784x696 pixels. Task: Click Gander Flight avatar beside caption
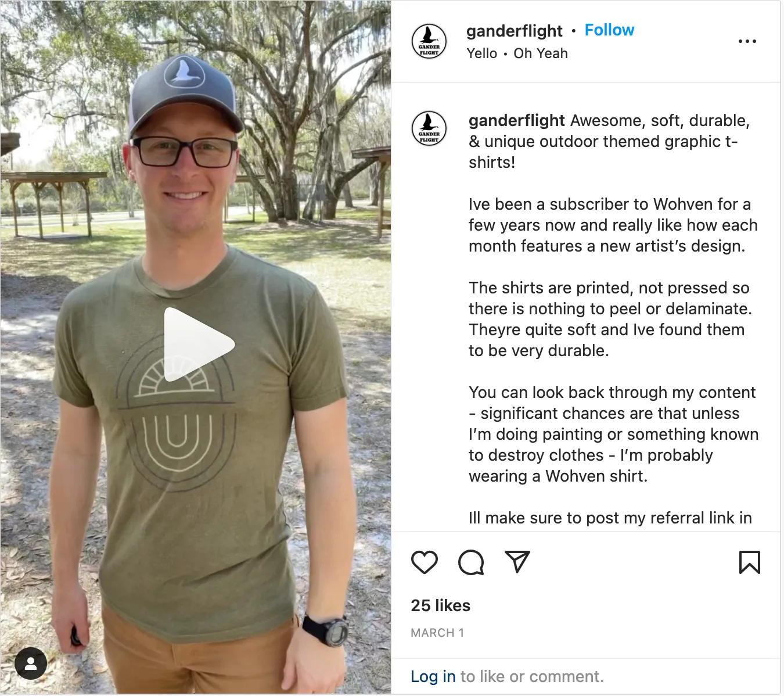(x=429, y=128)
